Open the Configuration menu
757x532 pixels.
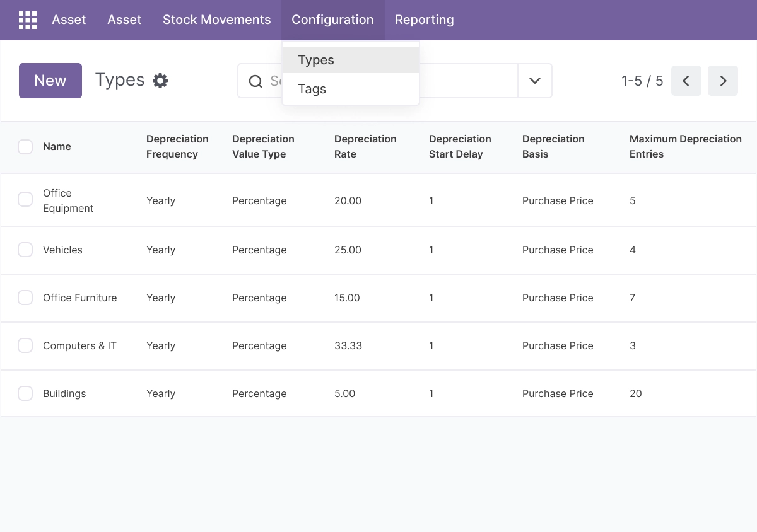332,20
